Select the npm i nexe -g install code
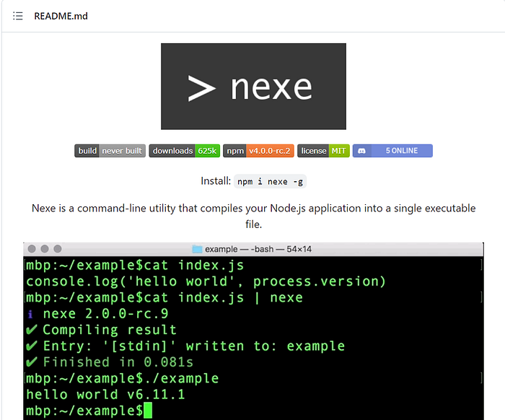This screenshot has width=505, height=420. 270,182
